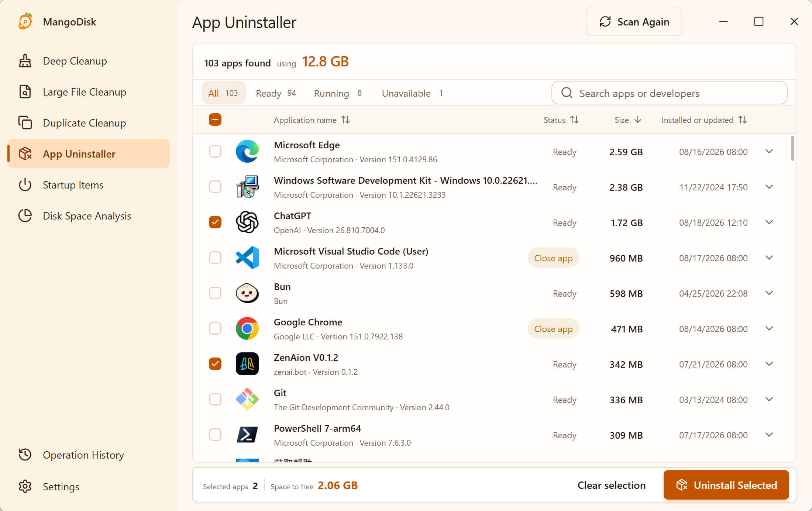812x511 pixels.
Task: Click the Windows Software Development Kit icon
Action: (247, 187)
